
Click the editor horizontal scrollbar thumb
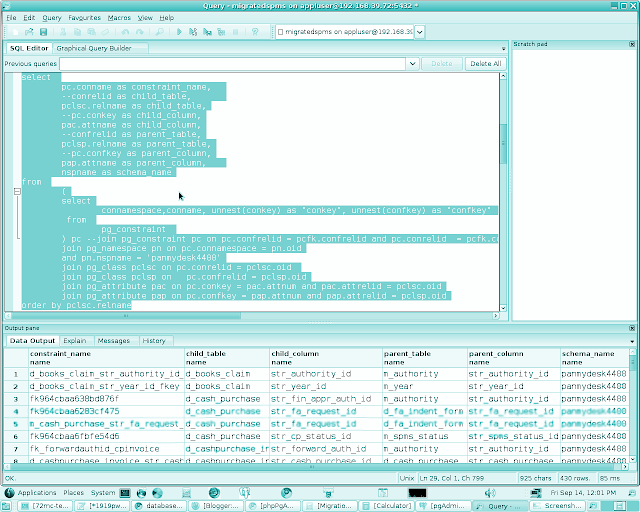tap(126, 316)
